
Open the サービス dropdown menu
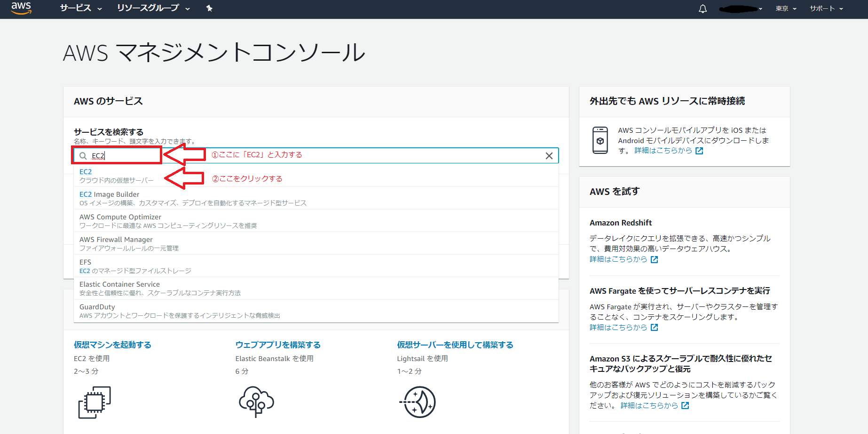click(x=80, y=8)
